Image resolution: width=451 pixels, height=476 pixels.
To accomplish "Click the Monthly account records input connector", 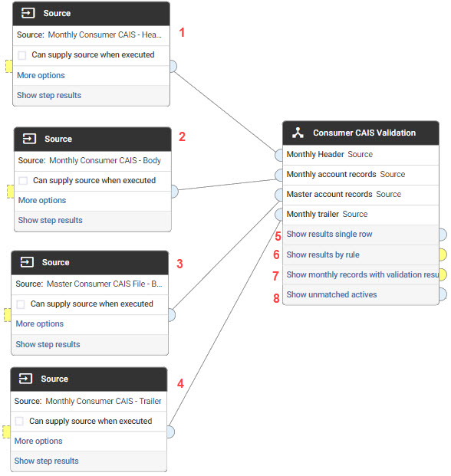I will click(x=279, y=175).
